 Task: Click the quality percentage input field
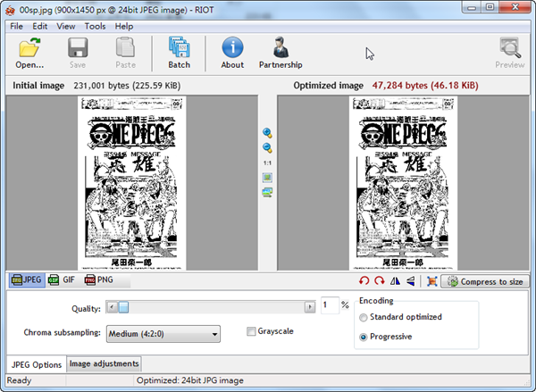tap(329, 306)
